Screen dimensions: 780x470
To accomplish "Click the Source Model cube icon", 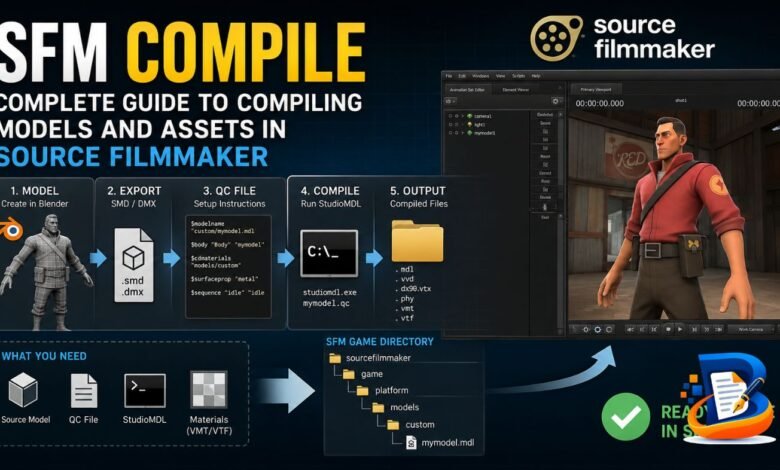I will (23, 390).
